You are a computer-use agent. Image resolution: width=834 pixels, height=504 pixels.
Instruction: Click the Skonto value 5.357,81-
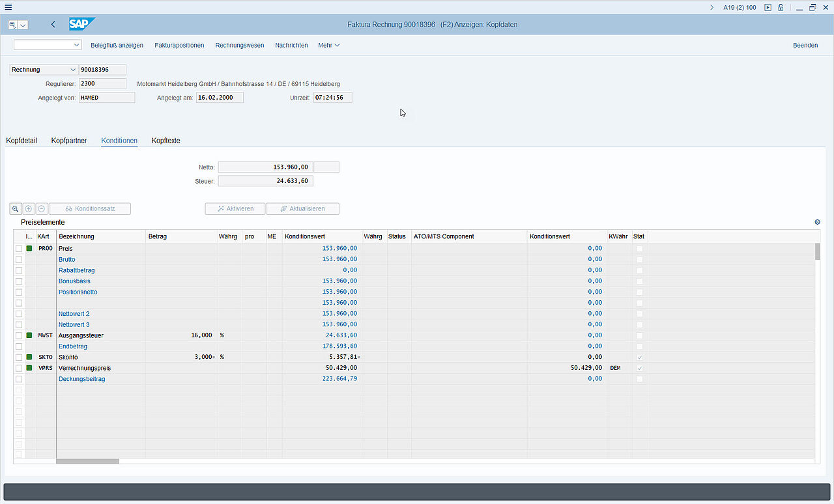point(343,357)
